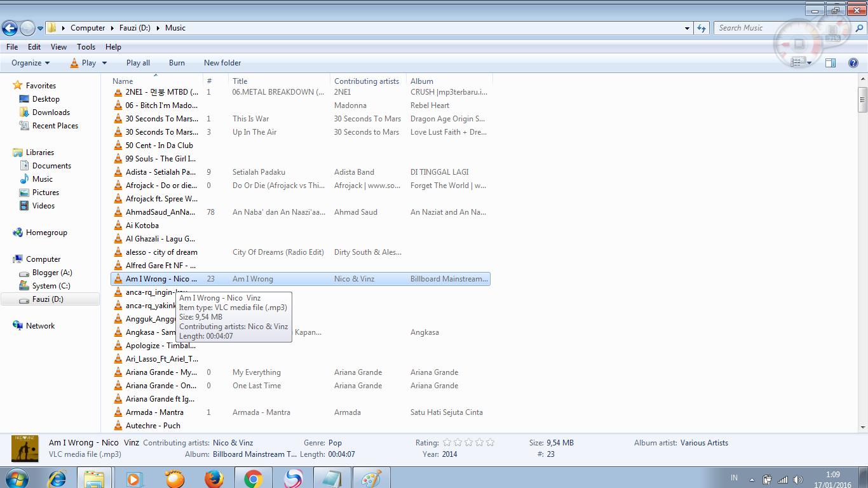868x488 pixels.
Task: Click the VLC icon of Adista - Setialah
Action: click(118, 172)
